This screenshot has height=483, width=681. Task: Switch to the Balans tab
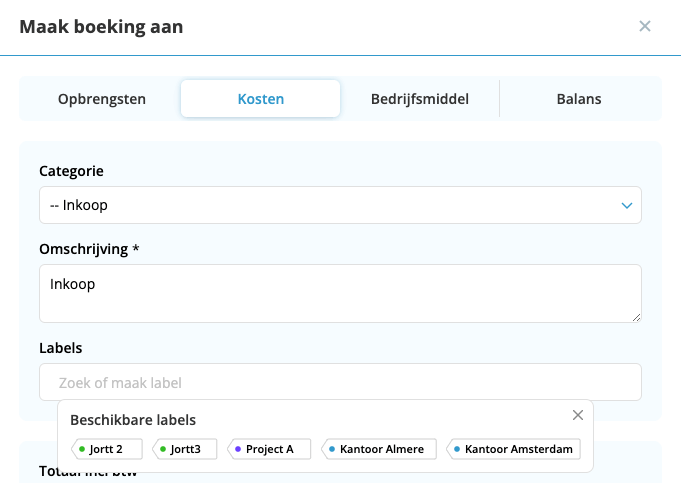(579, 99)
